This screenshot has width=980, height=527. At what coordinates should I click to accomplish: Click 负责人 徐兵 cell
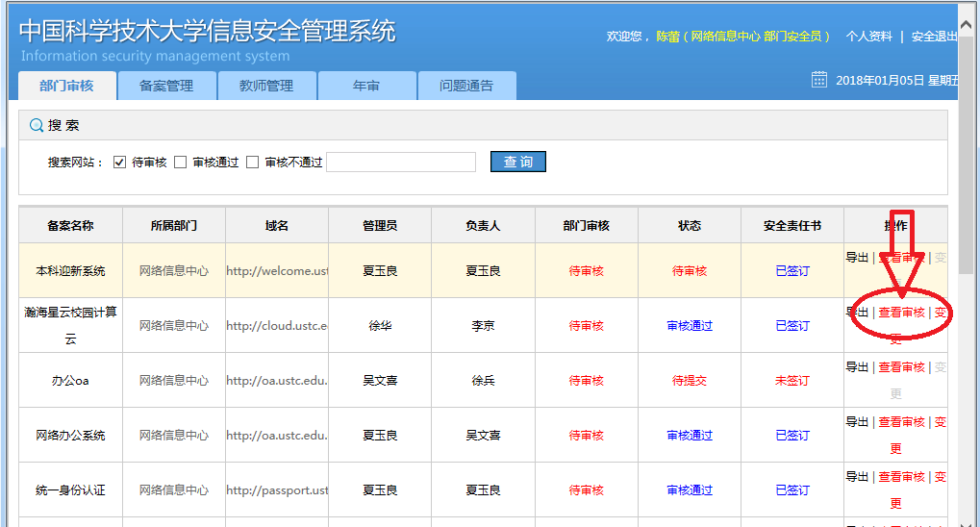tap(483, 381)
